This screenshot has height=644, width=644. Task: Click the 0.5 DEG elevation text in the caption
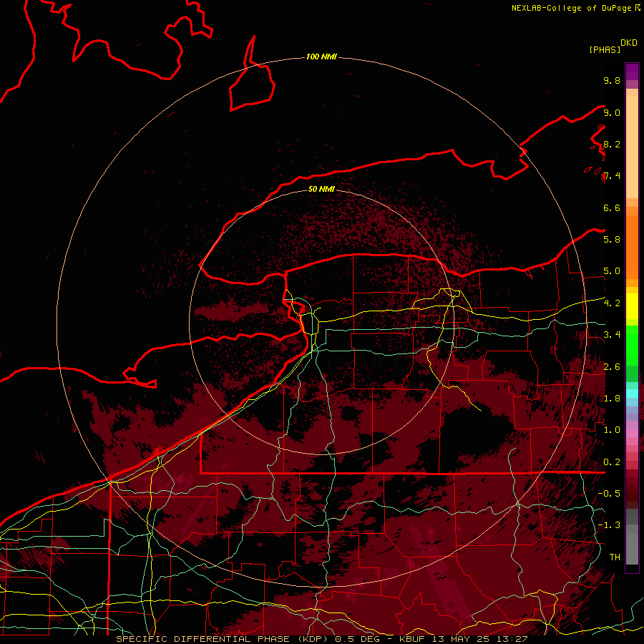pyautogui.click(x=357, y=639)
